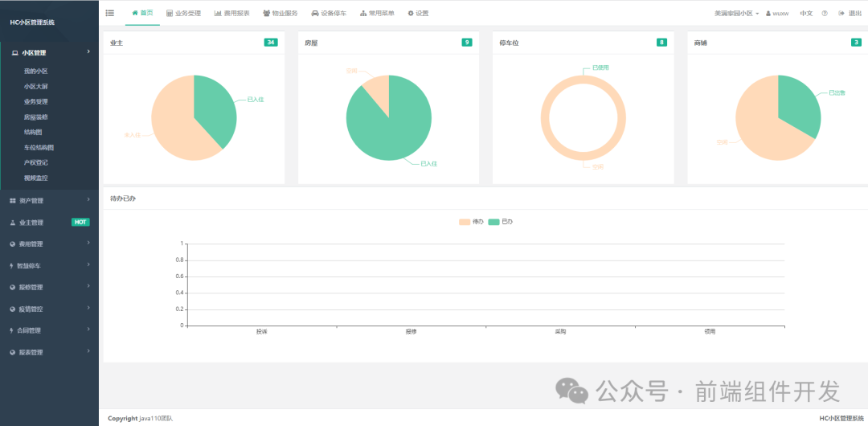The width and height of the screenshot is (868, 426).
Task: Click the globe icon beside 报表管理
Action: [x=13, y=352]
